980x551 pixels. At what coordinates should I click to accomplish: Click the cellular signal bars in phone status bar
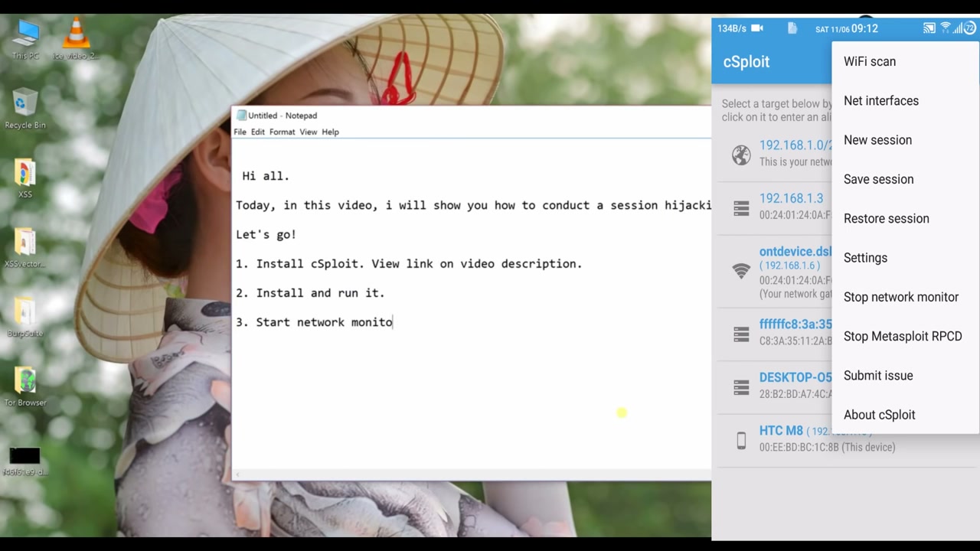tap(957, 28)
